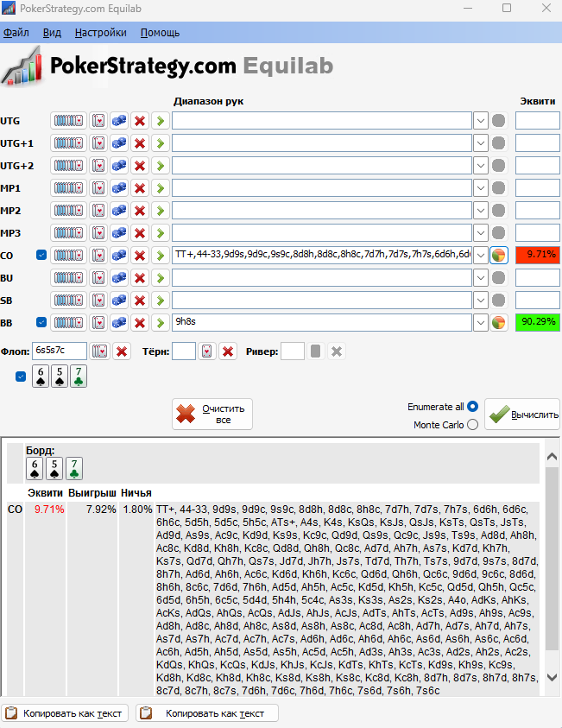The height and width of the screenshot is (728, 562).
Task: Expand BB range dropdown
Action: tap(481, 323)
